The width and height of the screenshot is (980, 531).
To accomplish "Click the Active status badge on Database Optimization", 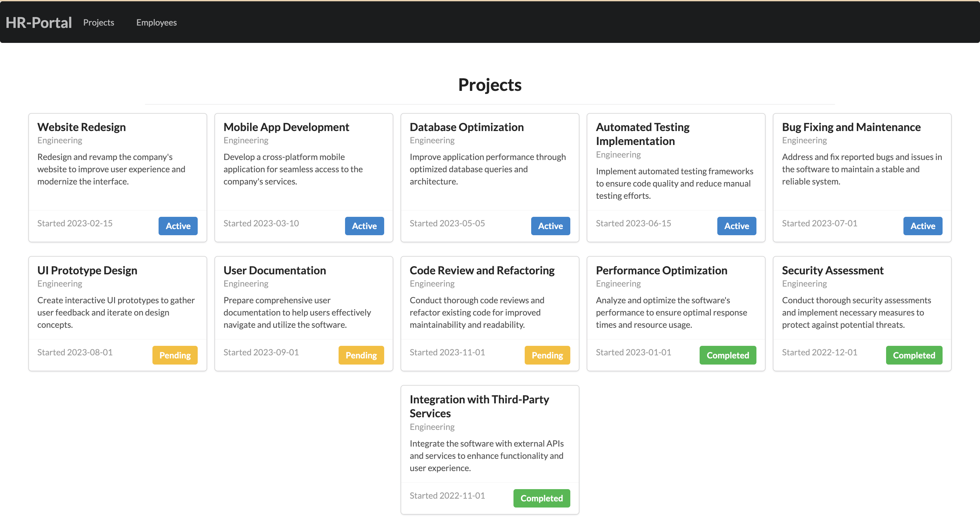I will (551, 226).
